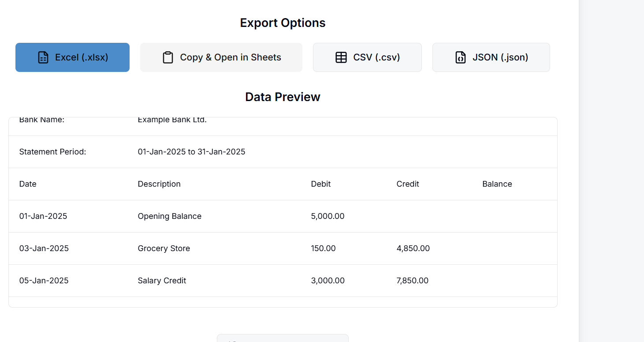Click the Statement Period value
Image resolution: width=644 pixels, height=342 pixels.
coord(191,151)
